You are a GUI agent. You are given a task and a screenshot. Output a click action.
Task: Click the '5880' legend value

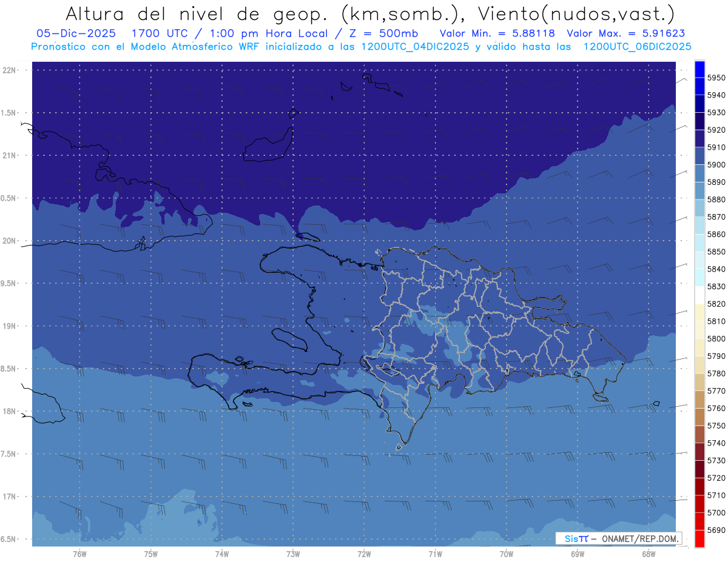click(716, 199)
